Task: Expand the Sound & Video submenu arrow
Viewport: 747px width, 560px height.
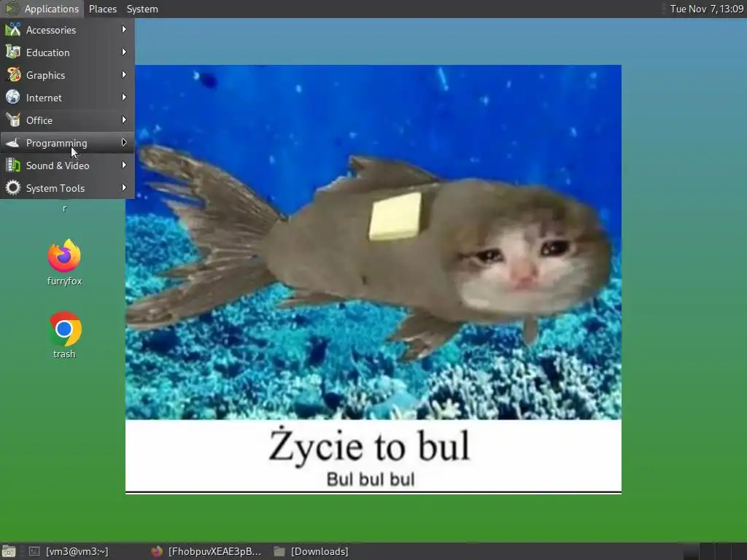Action: point(124,166)
